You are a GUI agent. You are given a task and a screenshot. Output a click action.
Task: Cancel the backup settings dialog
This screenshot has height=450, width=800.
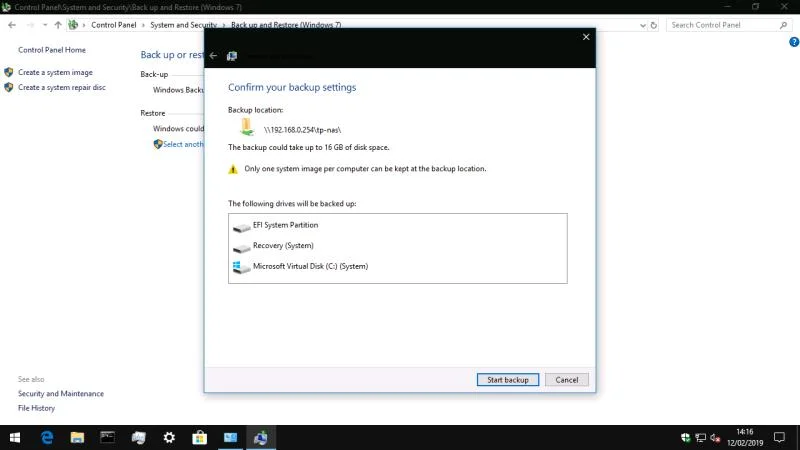[566, 380]
